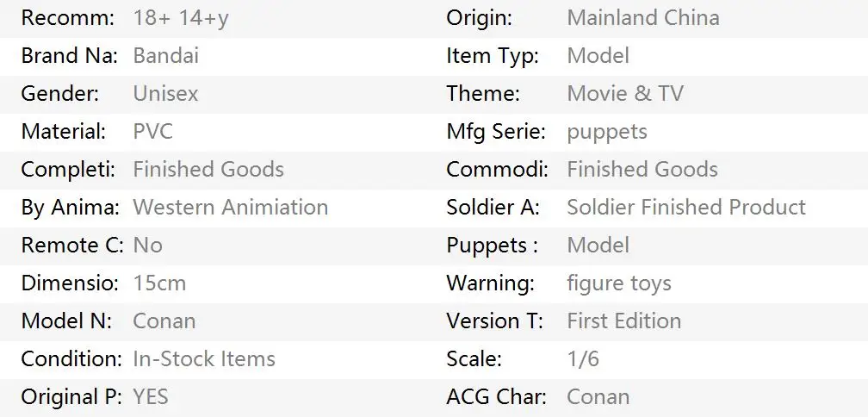Screen dimensions: 868x417
Task: Select the First Edition version value
Action: pos(623,321)
